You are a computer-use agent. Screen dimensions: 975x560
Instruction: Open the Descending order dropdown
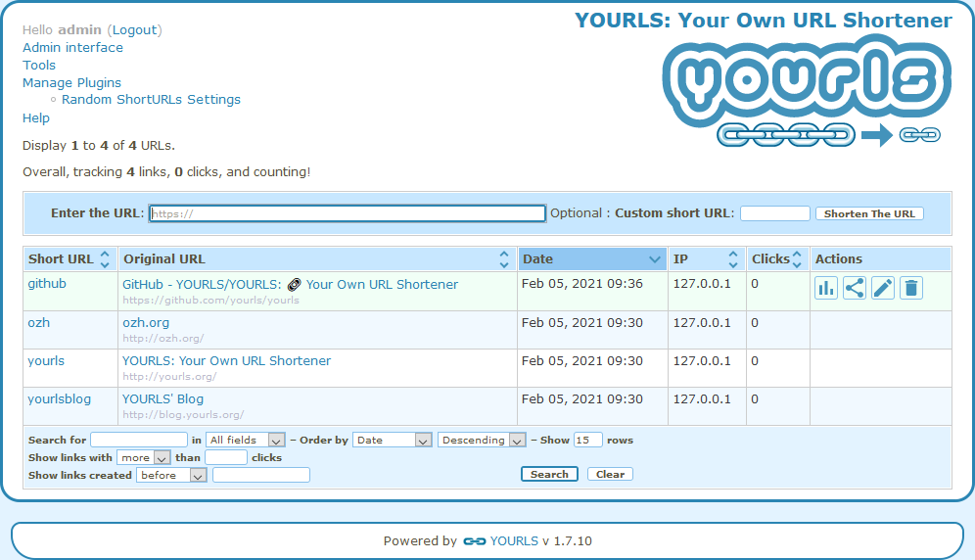482,440
